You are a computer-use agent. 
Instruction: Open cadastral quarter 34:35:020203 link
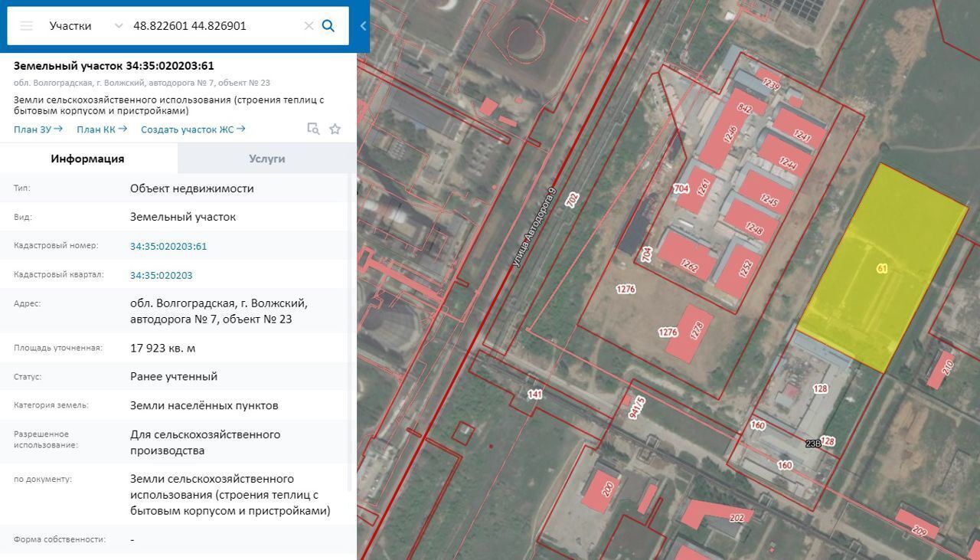tap(161, 275)
